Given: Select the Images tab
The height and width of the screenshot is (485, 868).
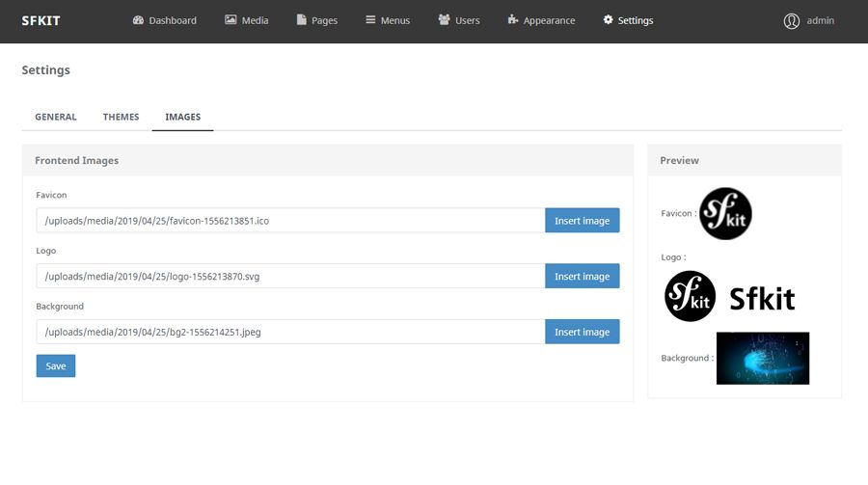Looking at the screenshot, I should click(x=182, y=117).
